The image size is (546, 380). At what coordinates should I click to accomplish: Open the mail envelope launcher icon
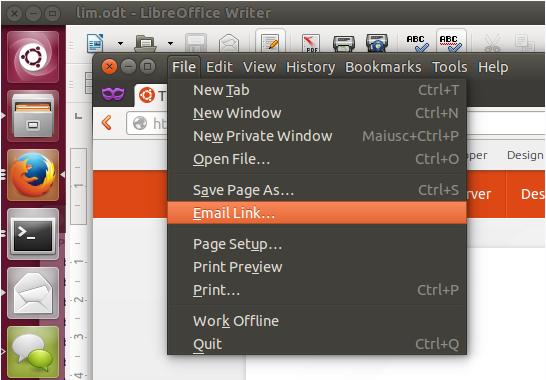(33, 293)
